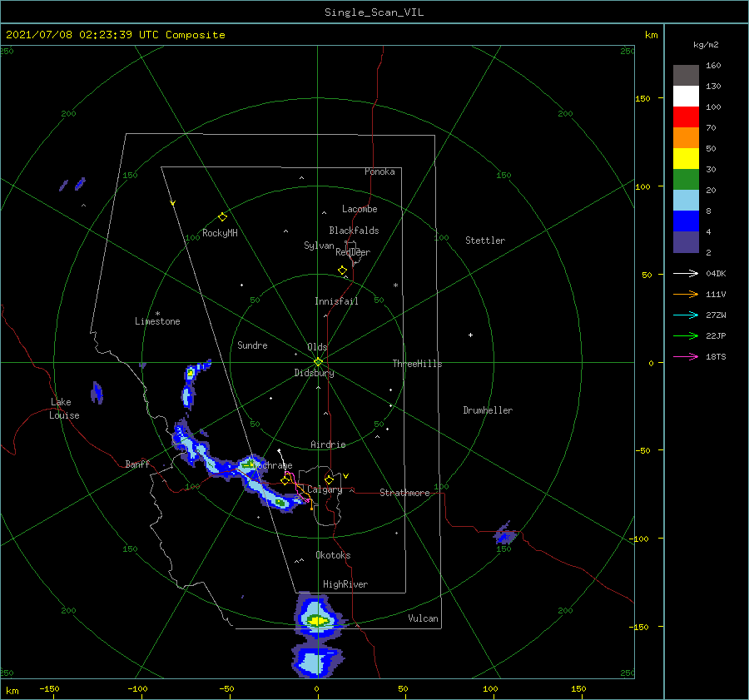Viewport: 749px width, 700px height.
Task: Click the Stettler label
Action: 485,241
